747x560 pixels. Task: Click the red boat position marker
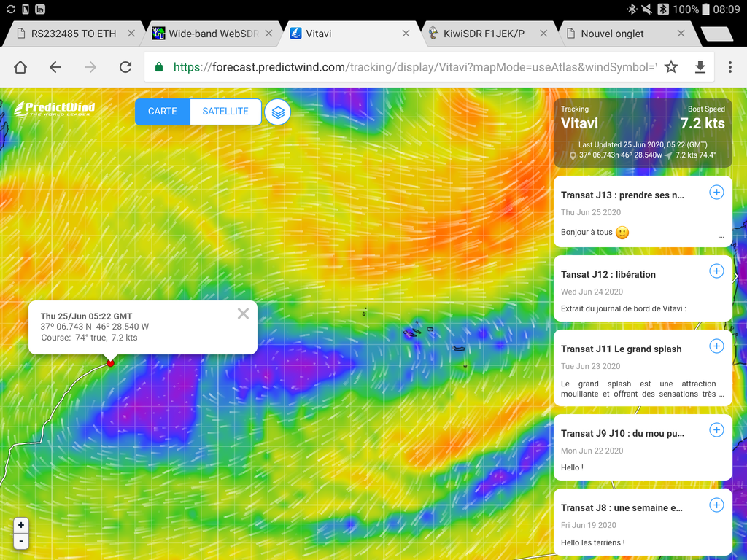point(111,363)
